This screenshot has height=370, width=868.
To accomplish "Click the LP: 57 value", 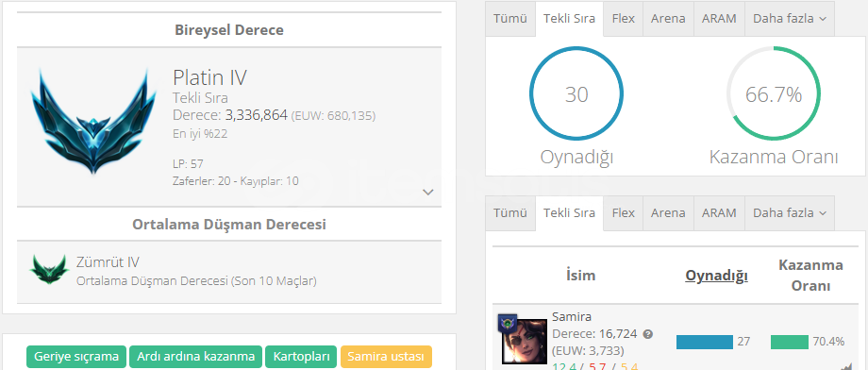I will coord(188,164).
